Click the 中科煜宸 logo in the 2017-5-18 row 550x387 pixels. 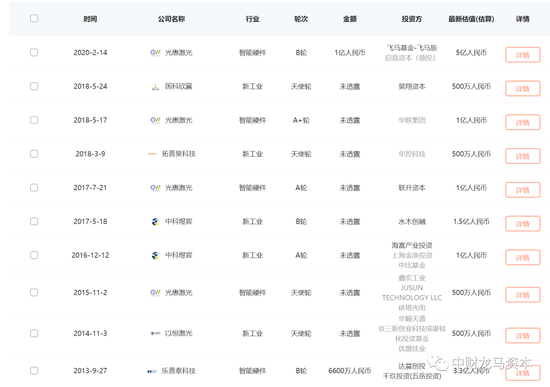pyautogui.click(x=155, y=222)
